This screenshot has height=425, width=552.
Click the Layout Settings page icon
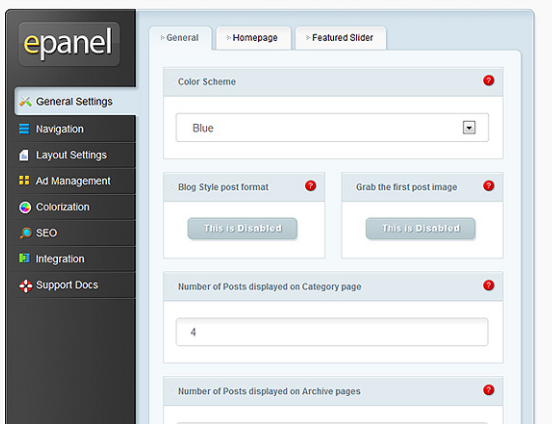pos(24,155)
